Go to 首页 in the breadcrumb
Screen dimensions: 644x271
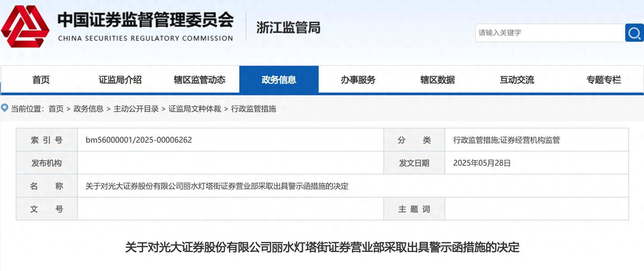coord(56,109)
